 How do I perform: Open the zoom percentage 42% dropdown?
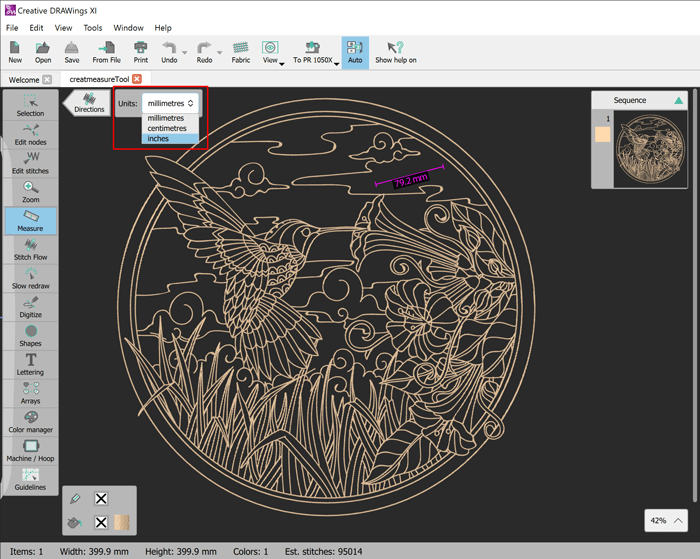(667, 521)
